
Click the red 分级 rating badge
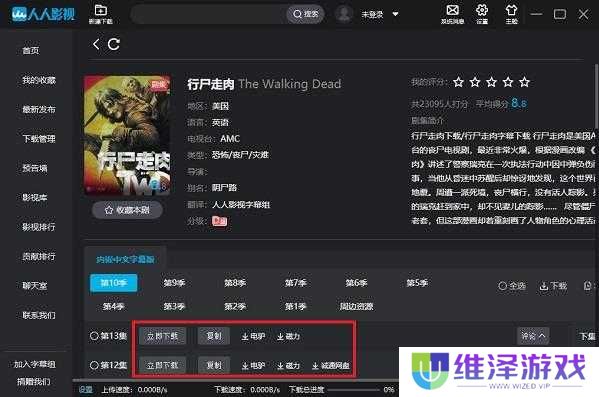(219, 221)
